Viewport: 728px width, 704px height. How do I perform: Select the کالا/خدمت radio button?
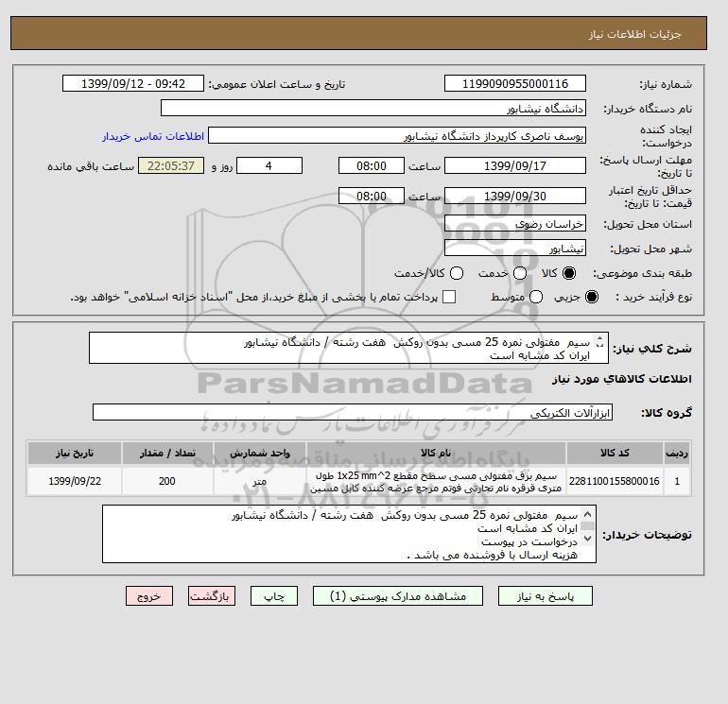coord(457,273)
